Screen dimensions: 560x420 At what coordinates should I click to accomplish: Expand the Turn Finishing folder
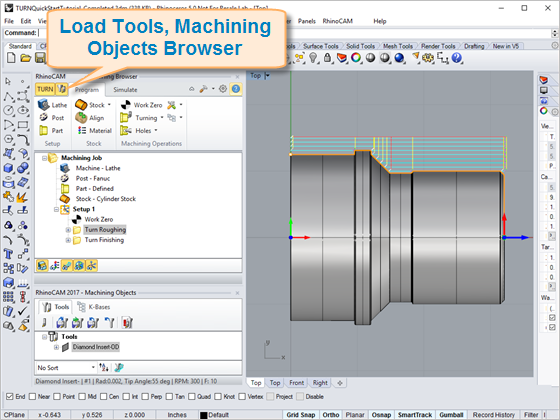(x=68, y=240)
